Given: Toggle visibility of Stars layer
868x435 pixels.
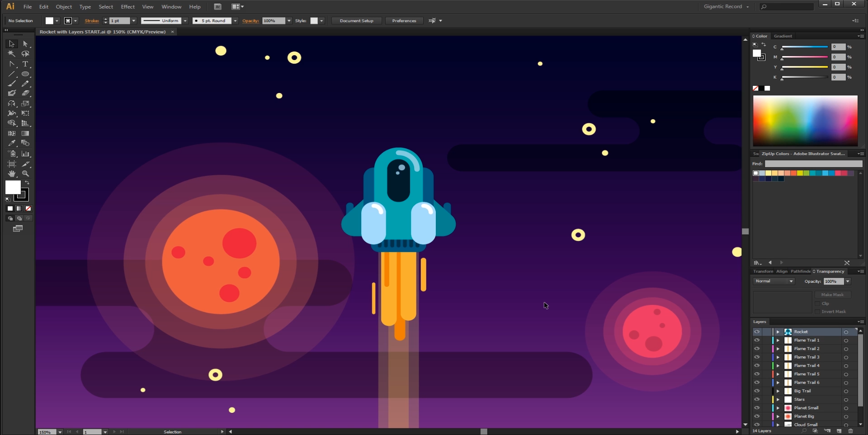Looking at the screenshot, I should [757, 399].
